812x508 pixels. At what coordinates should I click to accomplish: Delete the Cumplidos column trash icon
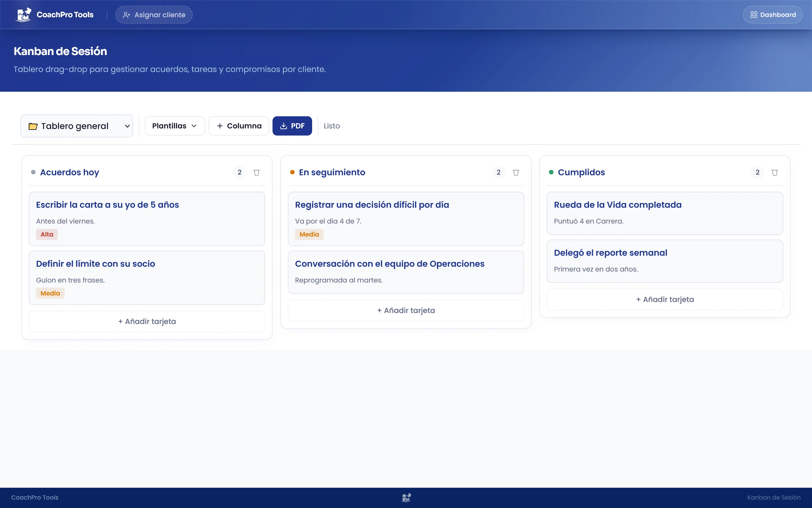click(775, 172)
